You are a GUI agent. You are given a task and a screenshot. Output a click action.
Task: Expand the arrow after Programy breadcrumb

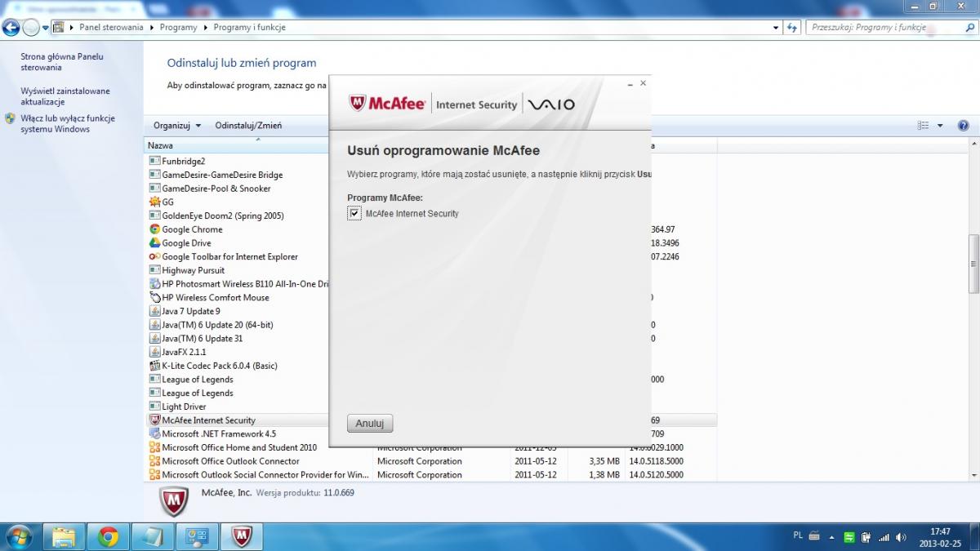pos(205,27)
